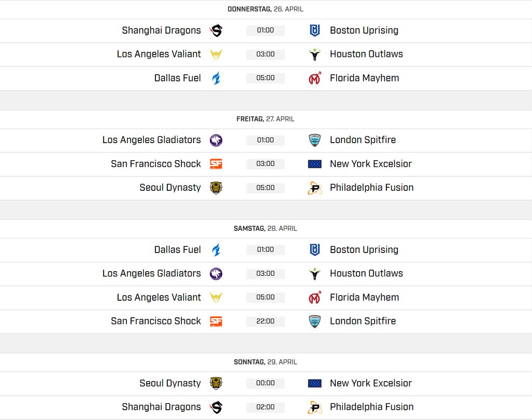The image size is (532, 420).
Task: Click Boston Uprising logo in Donnerstag's 01:00 match
Action: (x=314, y=31)
